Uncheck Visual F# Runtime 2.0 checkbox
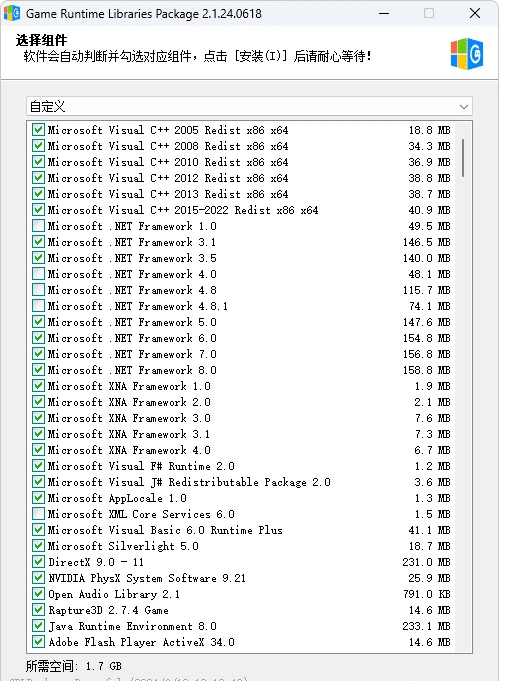Screen dimensions: 508x681 point(38,466)
